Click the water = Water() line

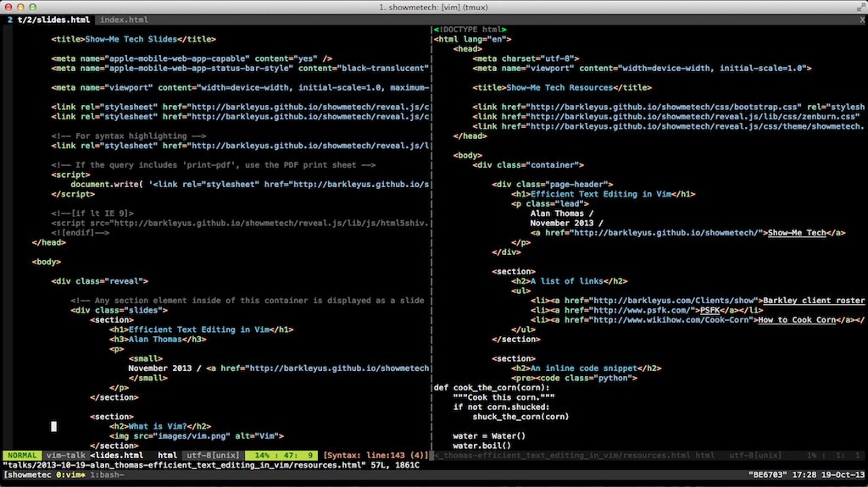pyautogui.click(x=489, y=436)
